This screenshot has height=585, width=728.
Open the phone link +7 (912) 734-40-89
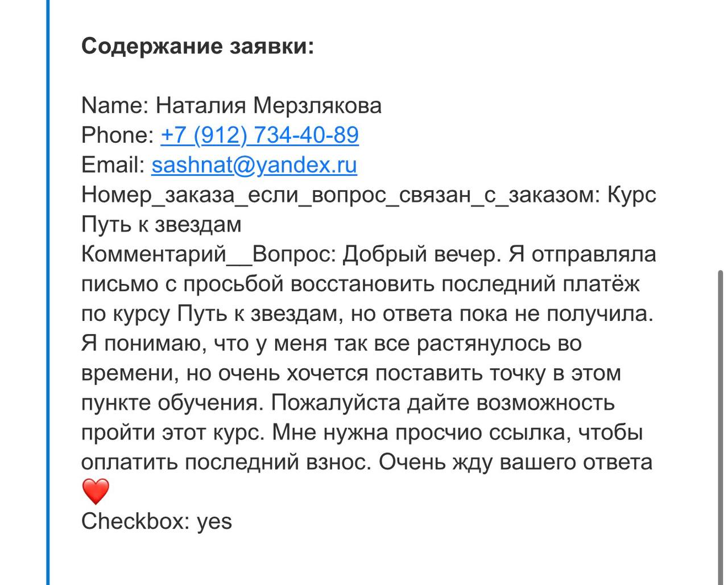click(x=259, y=135)
